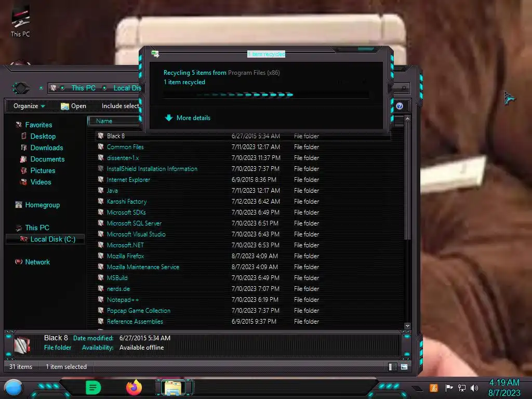The width and height of the screenshot is (532, 399).
Task: Click the Notepad++ folder icon
Action: [x=101, y=300]
